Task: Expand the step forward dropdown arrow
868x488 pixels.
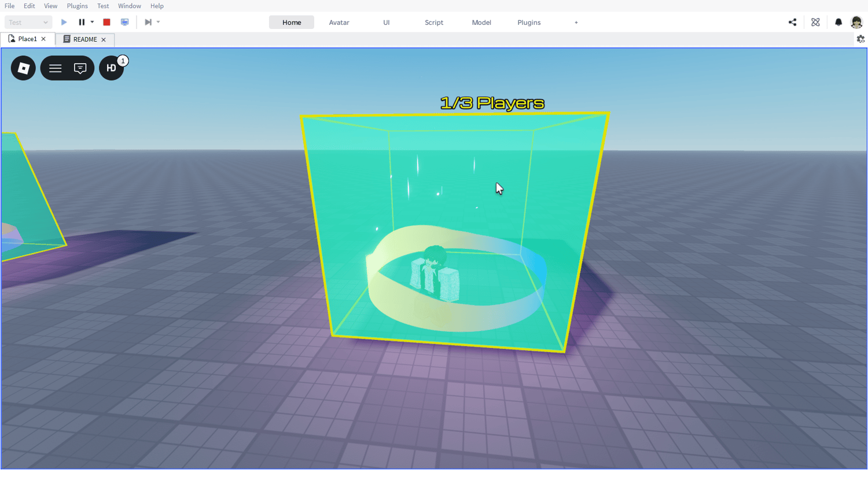Action: click(x=158, y=23)
